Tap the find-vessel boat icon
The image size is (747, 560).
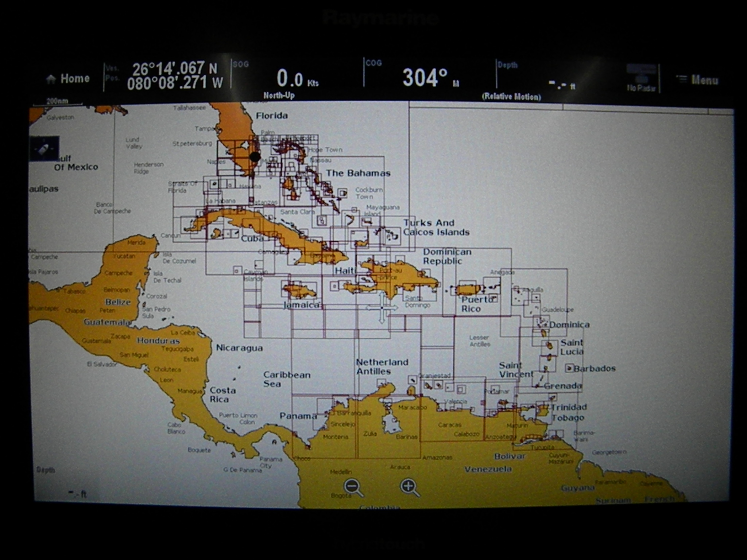pos(44,149)
